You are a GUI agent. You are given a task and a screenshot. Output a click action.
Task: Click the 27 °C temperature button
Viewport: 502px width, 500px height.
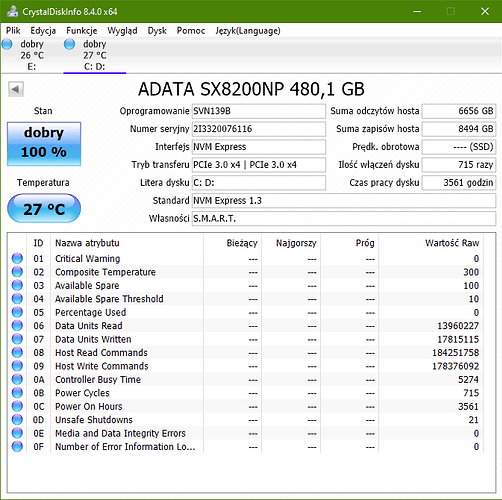(44, 209)
